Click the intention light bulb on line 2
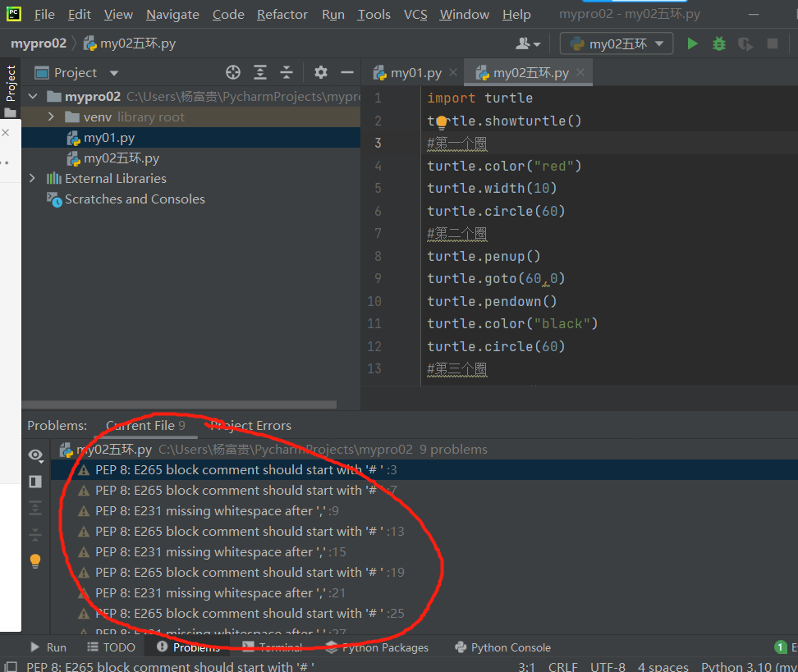 441,122
